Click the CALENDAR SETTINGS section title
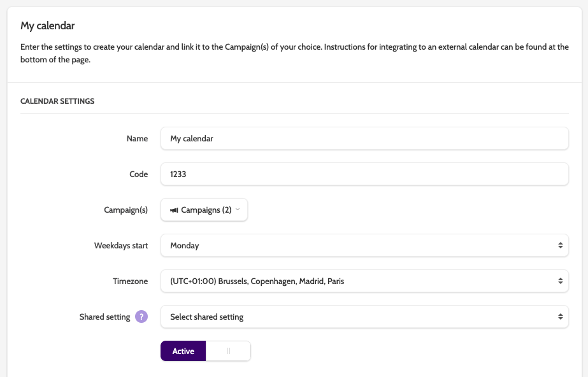The height and width of the screenshot is (377, 588). click(57, 101)
